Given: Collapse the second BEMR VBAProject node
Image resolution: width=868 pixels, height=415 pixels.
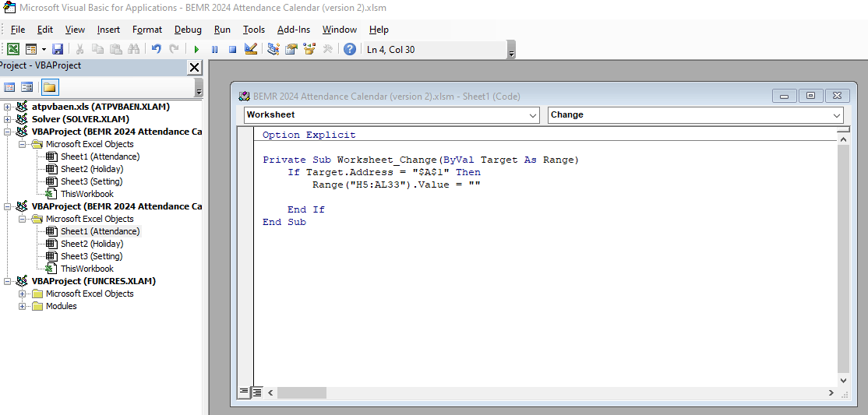Looking at the screenshot, I should tap(7, 206).
